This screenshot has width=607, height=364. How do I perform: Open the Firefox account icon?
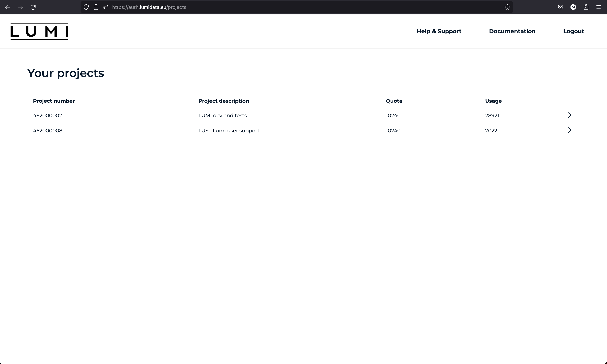[x=573, y=7]
